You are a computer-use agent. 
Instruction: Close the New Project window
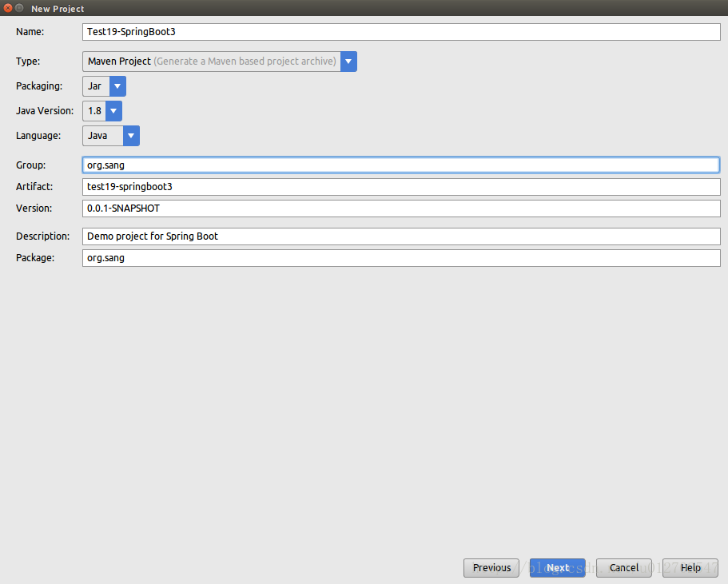coord(8,8)
